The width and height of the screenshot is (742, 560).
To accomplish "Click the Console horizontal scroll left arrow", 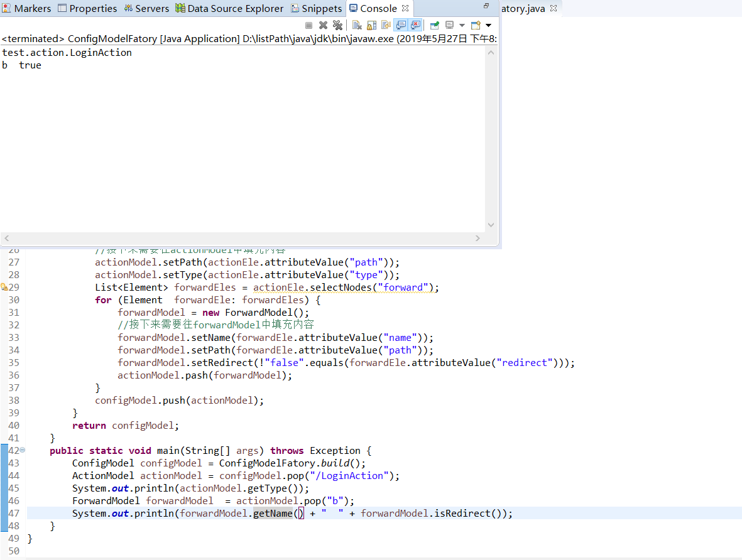I will (7, 239).
